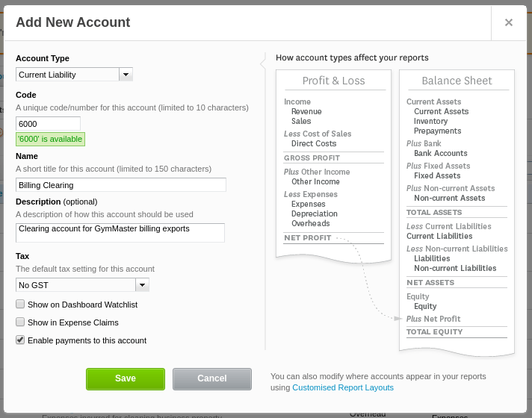Image resolution: width=532 pixels, height=418 pixels.
Task: Close the Add New Account dialog
Action: (509, 22)
